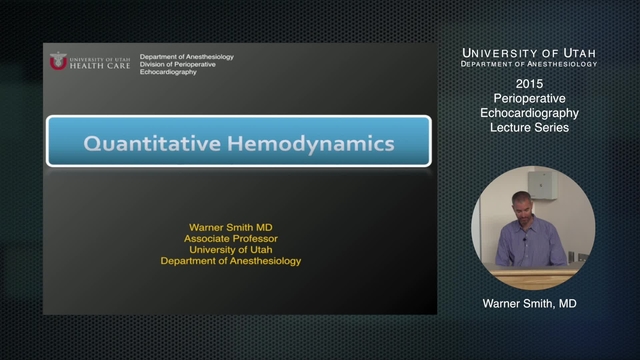Screen dimensions: 640x360
Task: Click 'UNIVERSITY OF UTAH' heading at right
Action: coord(529,53)
